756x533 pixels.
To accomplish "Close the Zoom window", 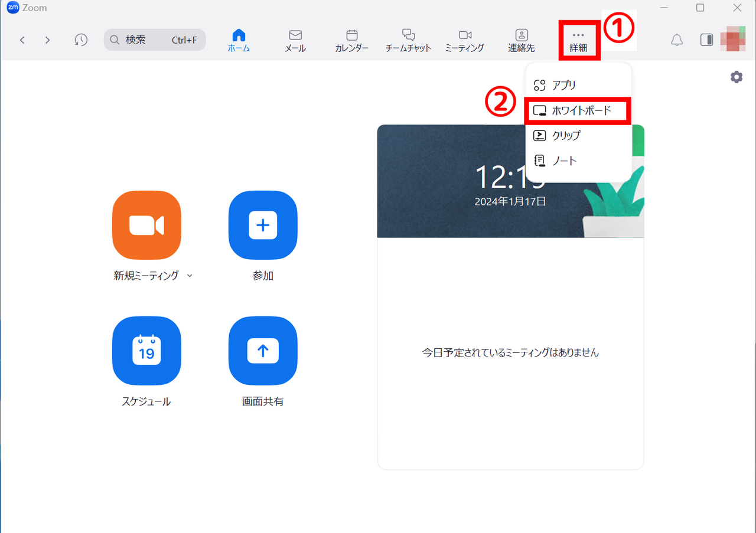I will [x=737, y=8].
